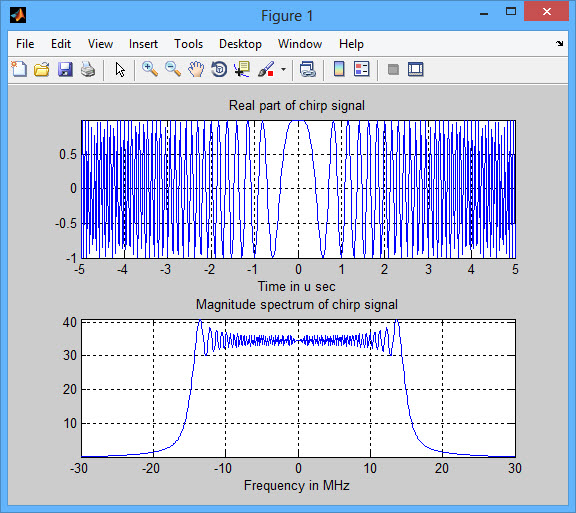Toggle the Brush data tool

coord(266,69)
